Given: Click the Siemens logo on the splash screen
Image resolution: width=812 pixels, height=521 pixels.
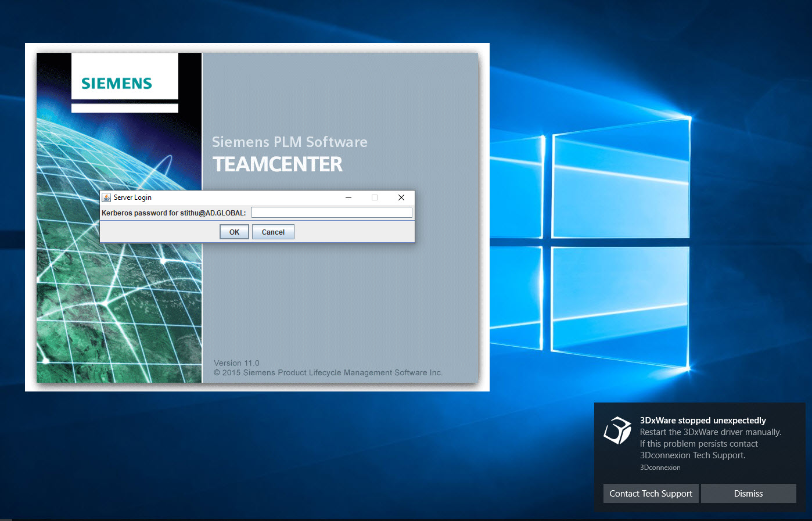Looking at the screenshot, I should tap(117, 84).
